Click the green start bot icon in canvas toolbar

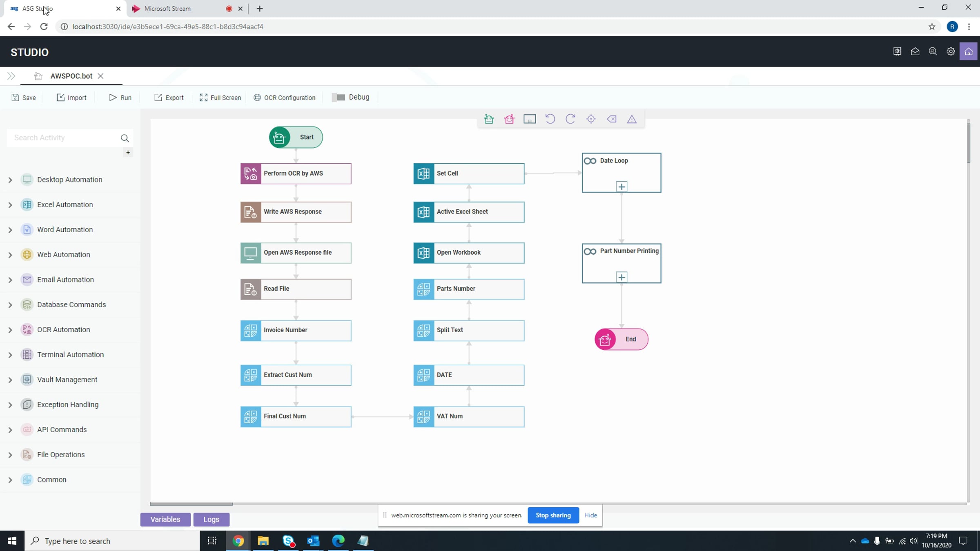[x=489, y=119]
